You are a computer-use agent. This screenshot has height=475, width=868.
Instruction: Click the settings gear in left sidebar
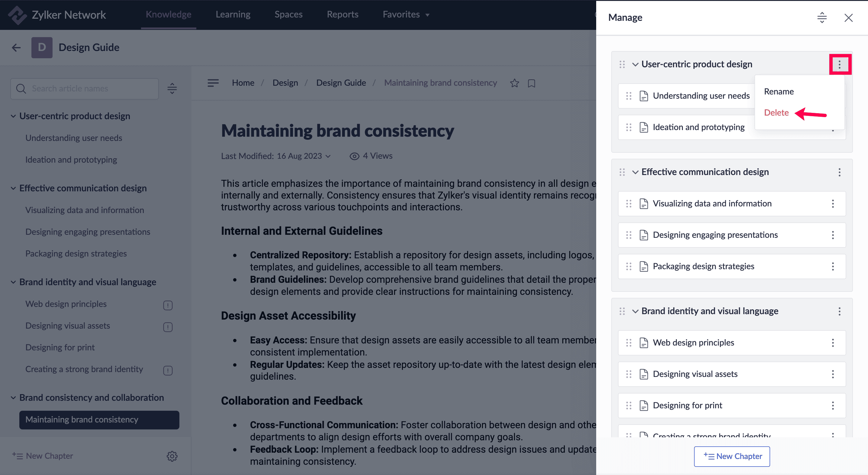[172, 456]
